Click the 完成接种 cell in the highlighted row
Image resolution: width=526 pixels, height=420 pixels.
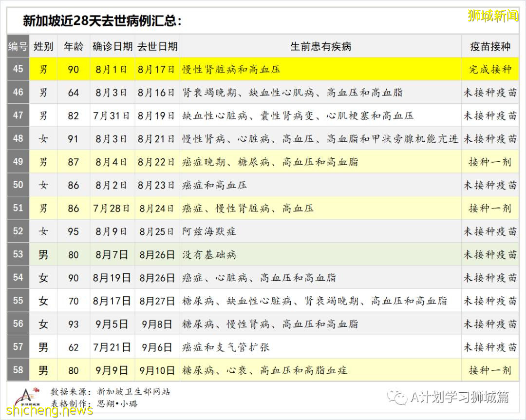click(490, 69)
